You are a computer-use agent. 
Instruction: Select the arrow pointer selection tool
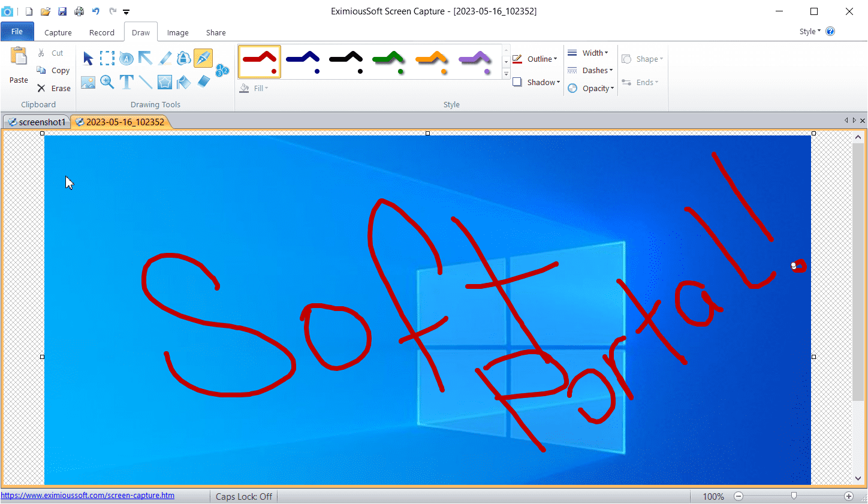click(x=88, y=58)
